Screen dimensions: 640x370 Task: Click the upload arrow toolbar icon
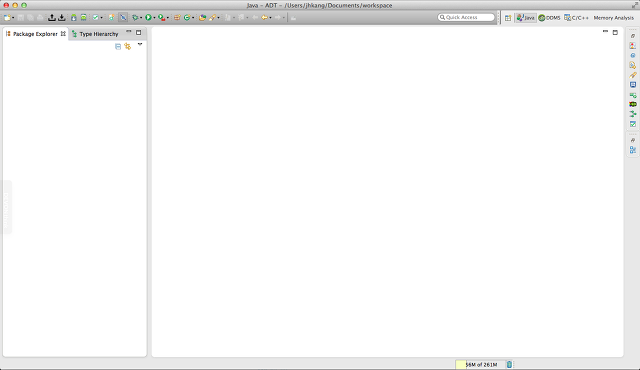[x=52, y=18]
